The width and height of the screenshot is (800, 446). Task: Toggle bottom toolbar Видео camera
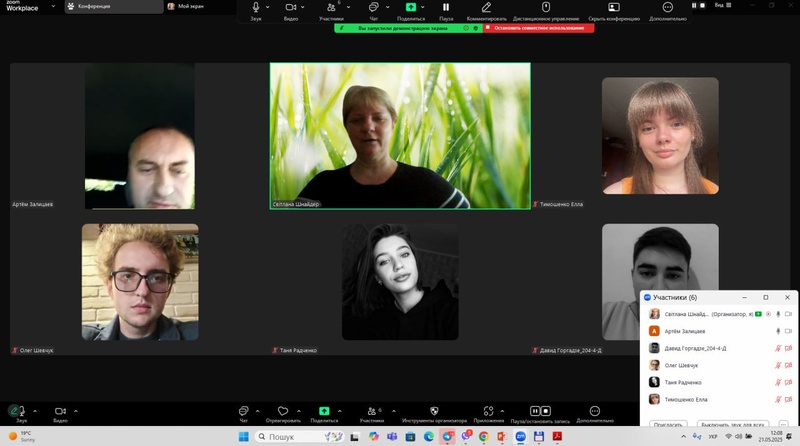coord(60,411)
